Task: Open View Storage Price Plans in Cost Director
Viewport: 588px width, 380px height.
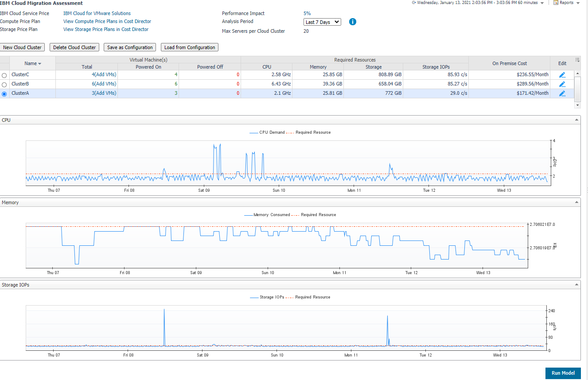Action: pyautogui.click(x=106, y=29)
